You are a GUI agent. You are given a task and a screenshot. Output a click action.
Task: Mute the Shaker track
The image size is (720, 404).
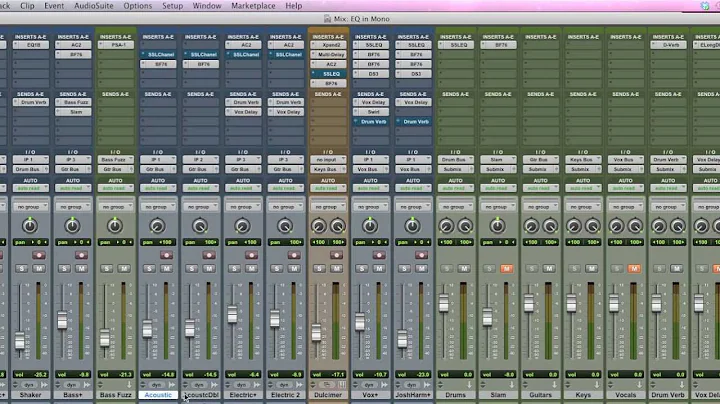click(39, 269)
